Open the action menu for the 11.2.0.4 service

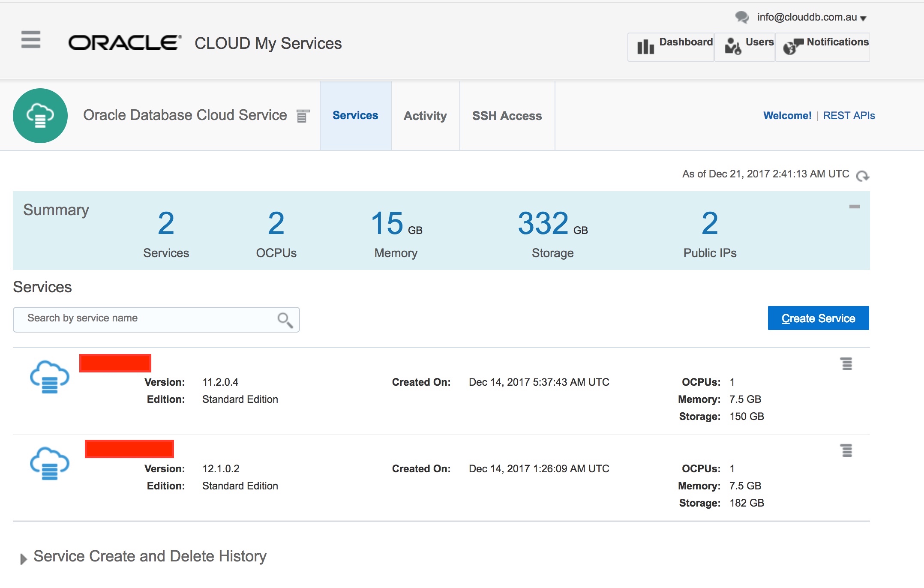[x=846, y=364]
